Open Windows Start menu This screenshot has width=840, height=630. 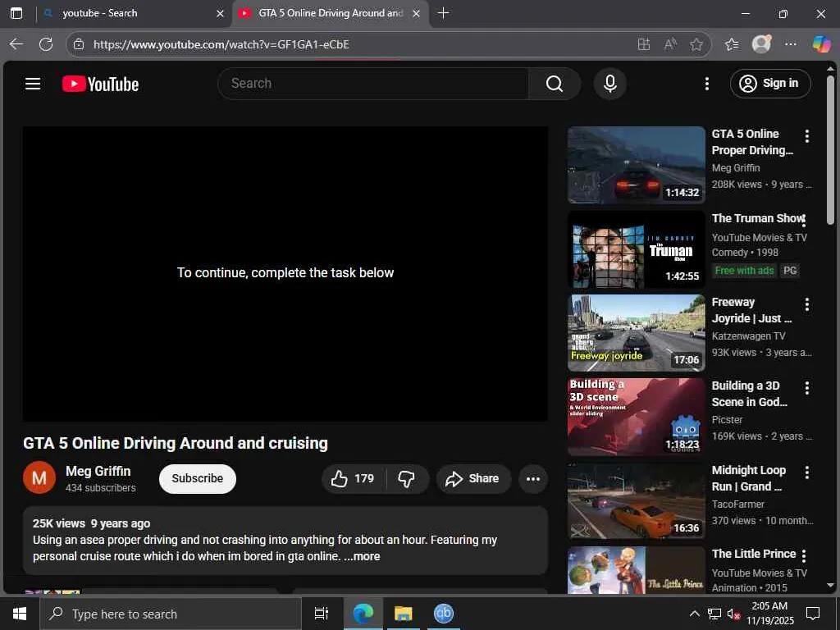click(20, 614)
